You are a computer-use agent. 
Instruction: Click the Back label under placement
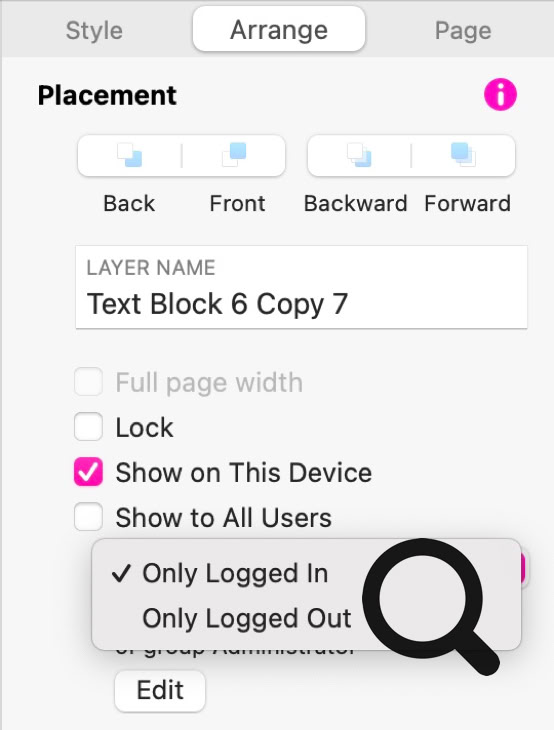[129, 203]
